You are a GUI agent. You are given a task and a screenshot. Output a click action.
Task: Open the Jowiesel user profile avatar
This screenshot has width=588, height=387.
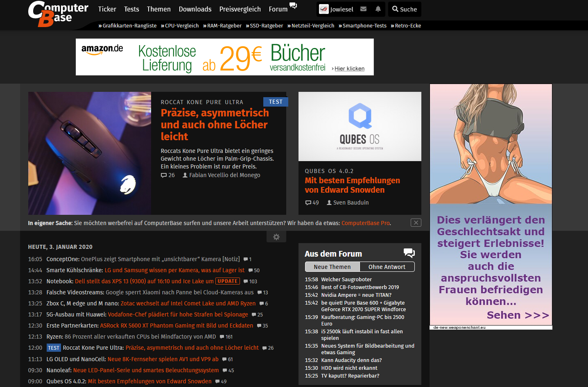pos(324,9)
